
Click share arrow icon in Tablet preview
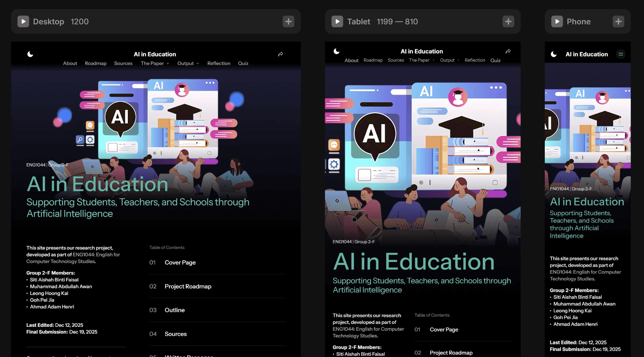pyautogui.click(x=508, y=51)
